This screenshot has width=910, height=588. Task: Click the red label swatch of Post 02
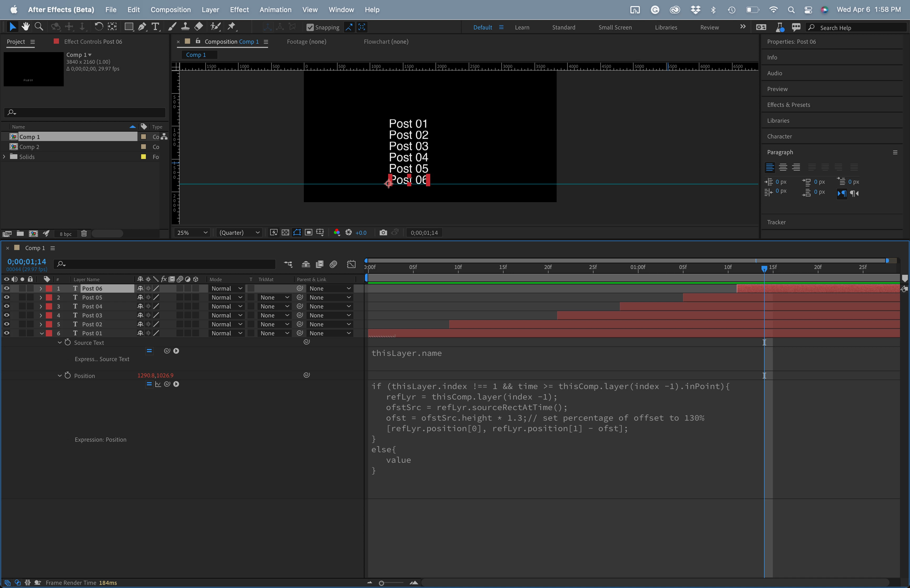pyautogui.click(x=49, y=324)
